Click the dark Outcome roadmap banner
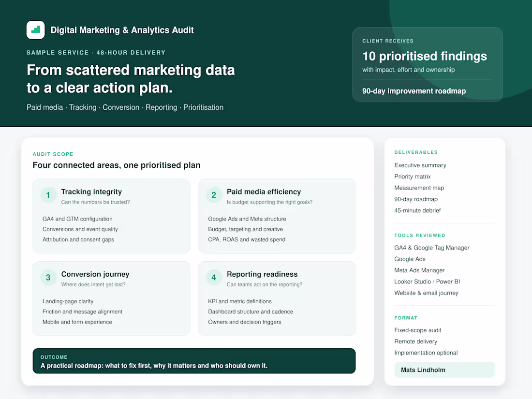This screenshot has width=532, height=399. coord(194,361)
